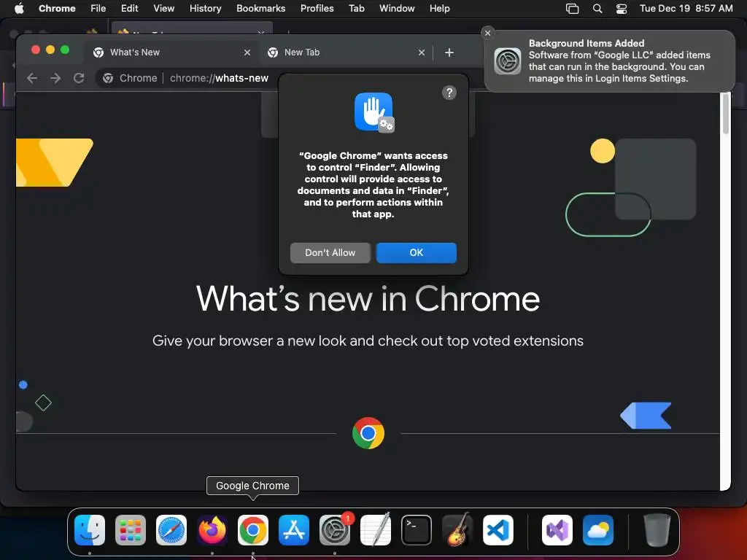Click Don't Allow in the Finder access dialog
747x560 pixels.
coord(330,253)
